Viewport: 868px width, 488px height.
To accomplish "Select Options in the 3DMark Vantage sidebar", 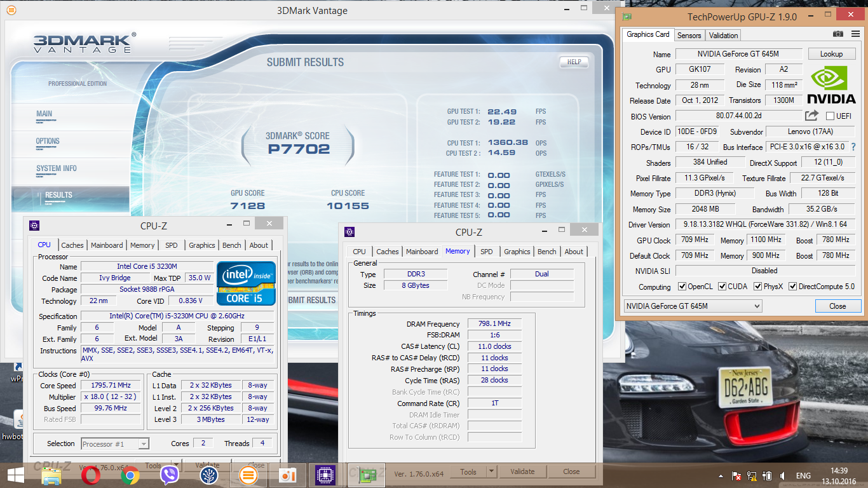I will click(x=48, y=141).
